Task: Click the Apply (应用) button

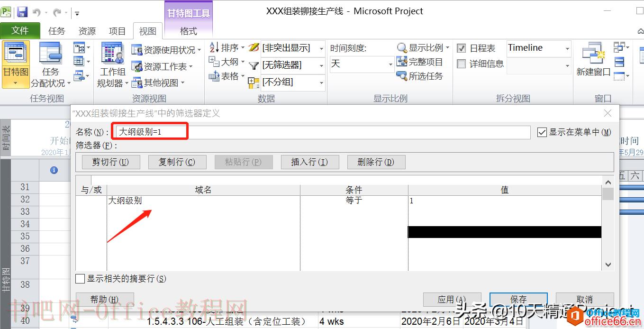Action: click(x=452, y=300)
